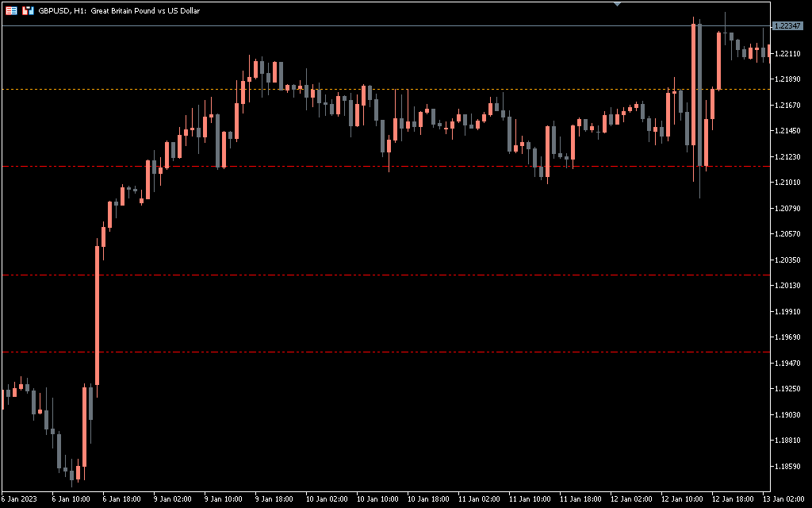Click the 1.20350 price scale label
This screenshot has width=812, height=508.
786,260
